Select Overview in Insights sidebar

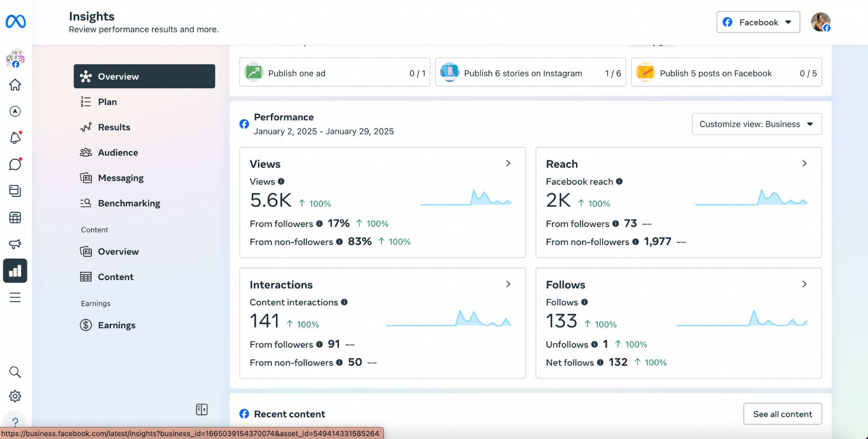pos(144,76)
